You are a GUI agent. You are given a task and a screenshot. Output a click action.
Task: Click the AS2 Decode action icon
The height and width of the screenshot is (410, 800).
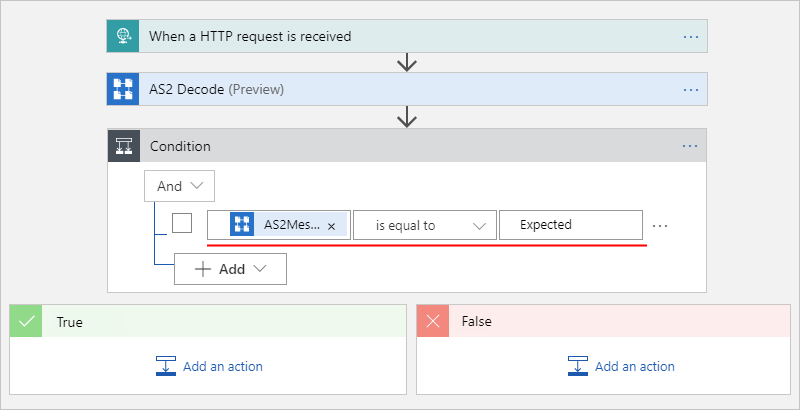point(123,89)
